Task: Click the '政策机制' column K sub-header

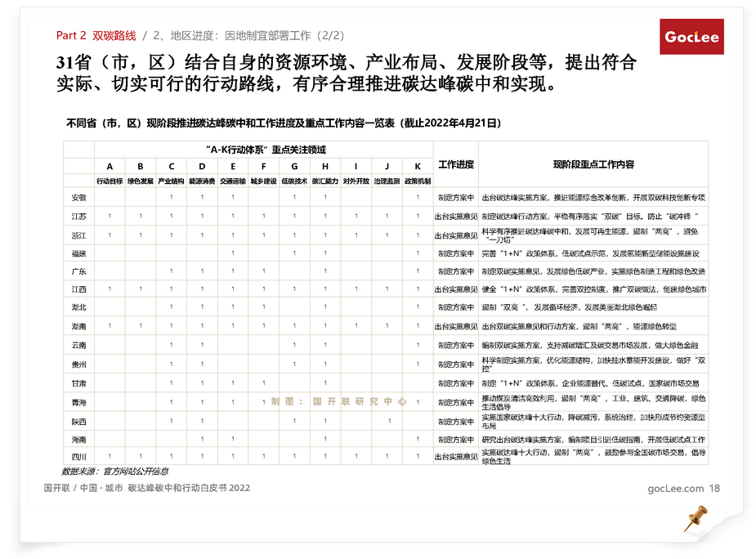Action: [x=417, y=181]
